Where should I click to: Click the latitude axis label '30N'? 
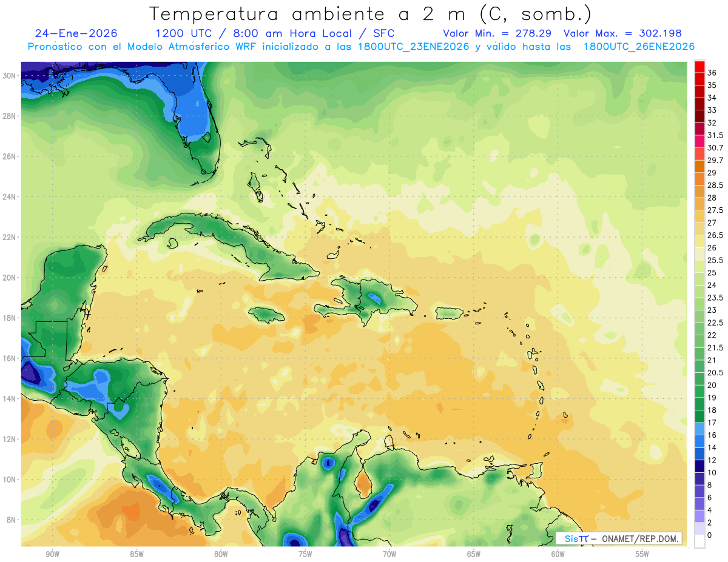click(x=8, y=76)
